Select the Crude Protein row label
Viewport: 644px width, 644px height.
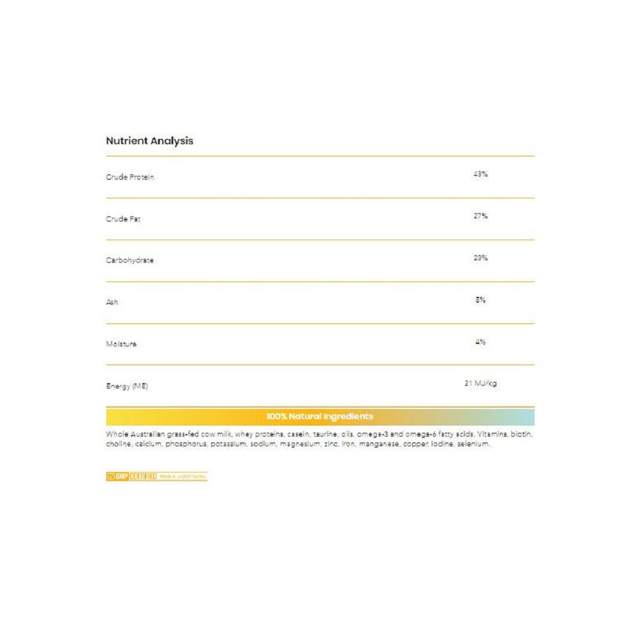tap(130, 177)
